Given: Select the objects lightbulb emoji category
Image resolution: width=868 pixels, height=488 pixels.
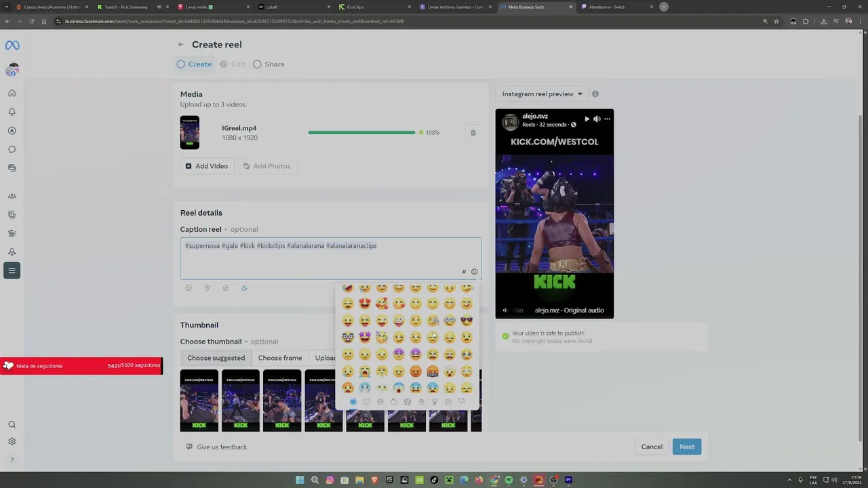Looking at the screenshot, I should (435, 402).
